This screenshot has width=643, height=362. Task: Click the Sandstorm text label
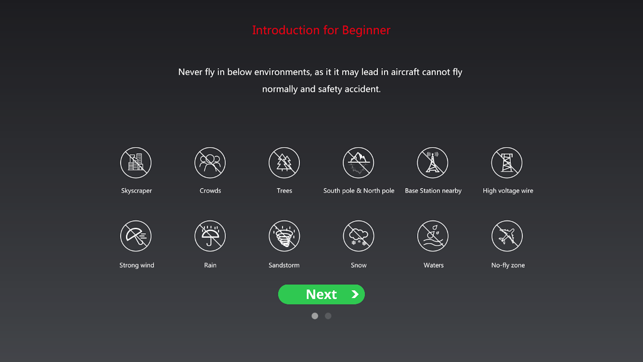pyautogui.click(x=284, y=265)
